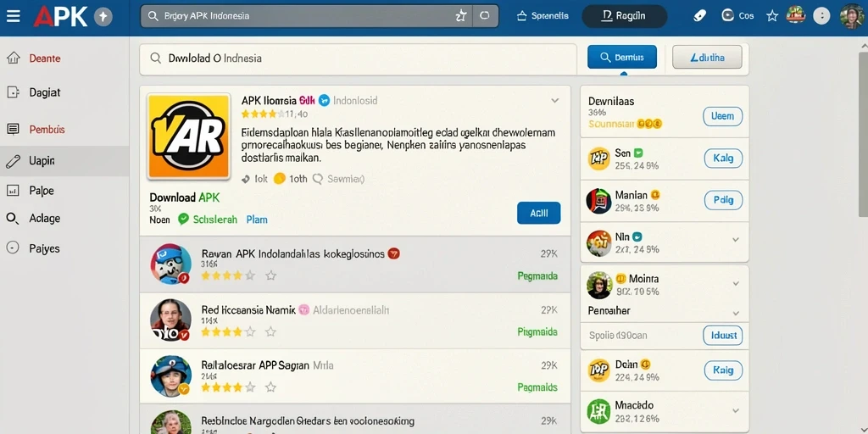The height and width of the screenshot is (434, 868).
Task: Click the Ldutiha button
Action: click(x=707, y=57)
